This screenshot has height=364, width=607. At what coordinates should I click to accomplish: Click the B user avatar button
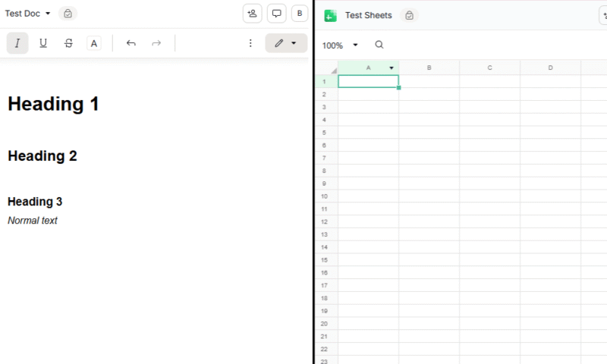click(300, 14)
